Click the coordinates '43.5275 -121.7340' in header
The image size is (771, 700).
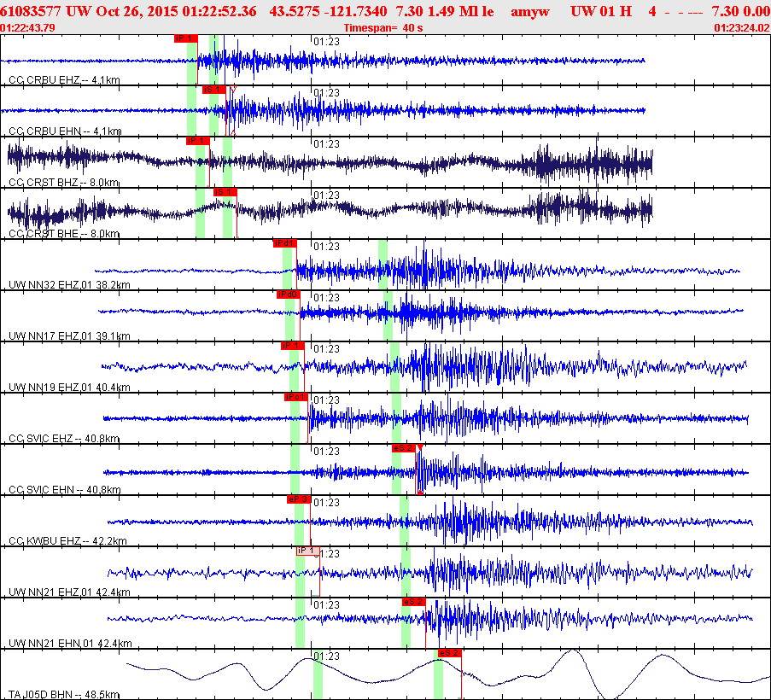(x=328, y=11)
